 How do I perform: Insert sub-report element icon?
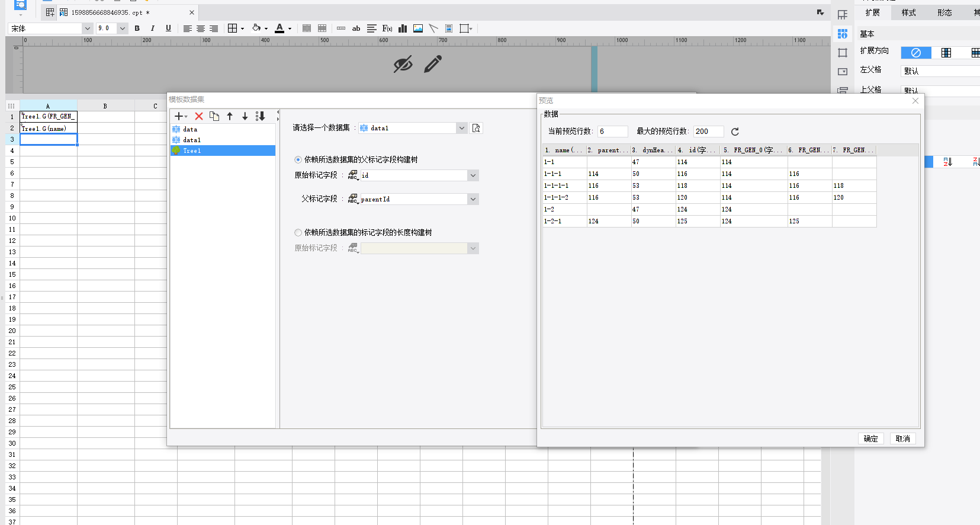click(449, 28)
